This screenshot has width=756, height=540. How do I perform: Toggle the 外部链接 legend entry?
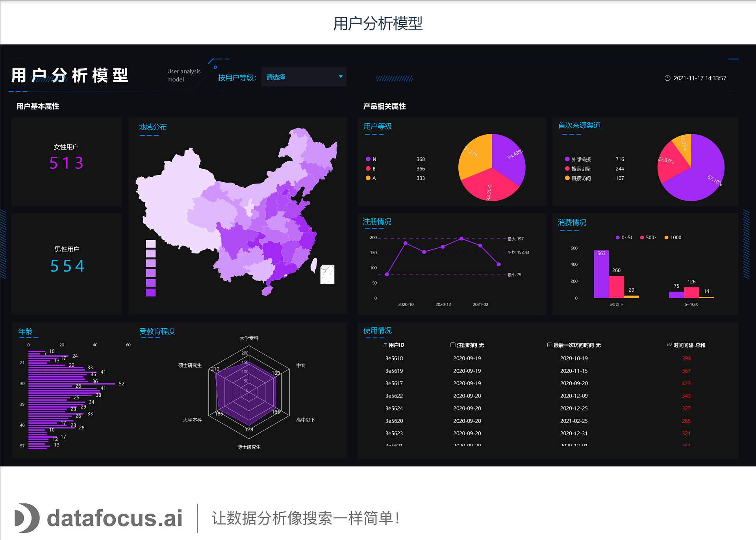pos(578,159)
